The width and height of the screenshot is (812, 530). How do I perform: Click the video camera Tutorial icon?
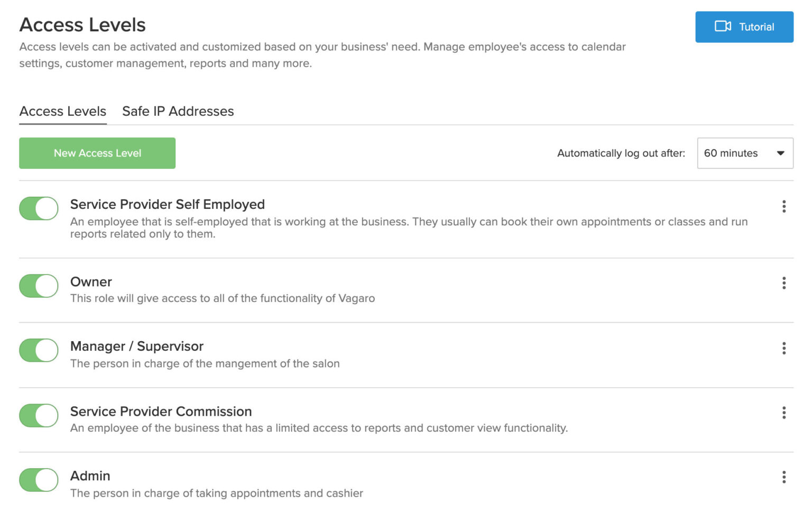tap(722, 26)
